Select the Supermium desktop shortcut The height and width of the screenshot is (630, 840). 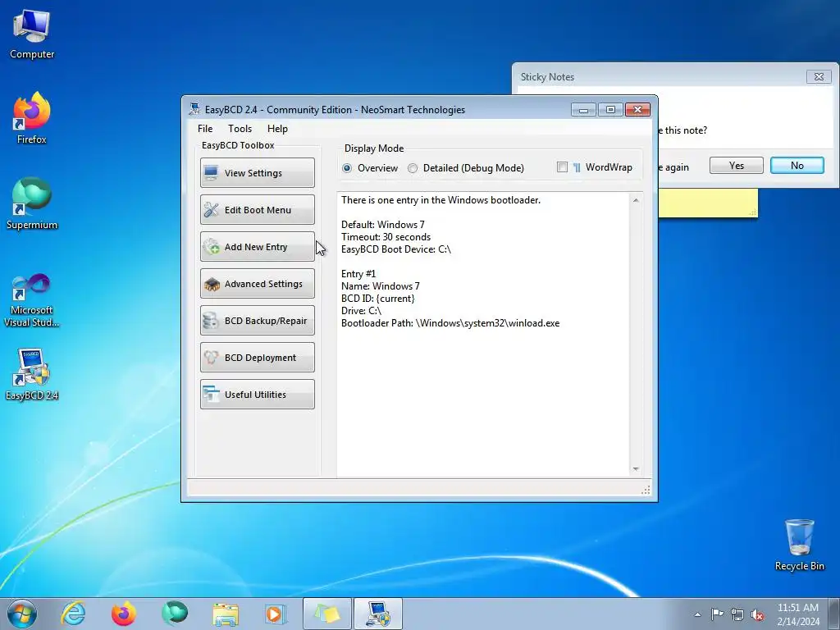[x=32, y=203]
